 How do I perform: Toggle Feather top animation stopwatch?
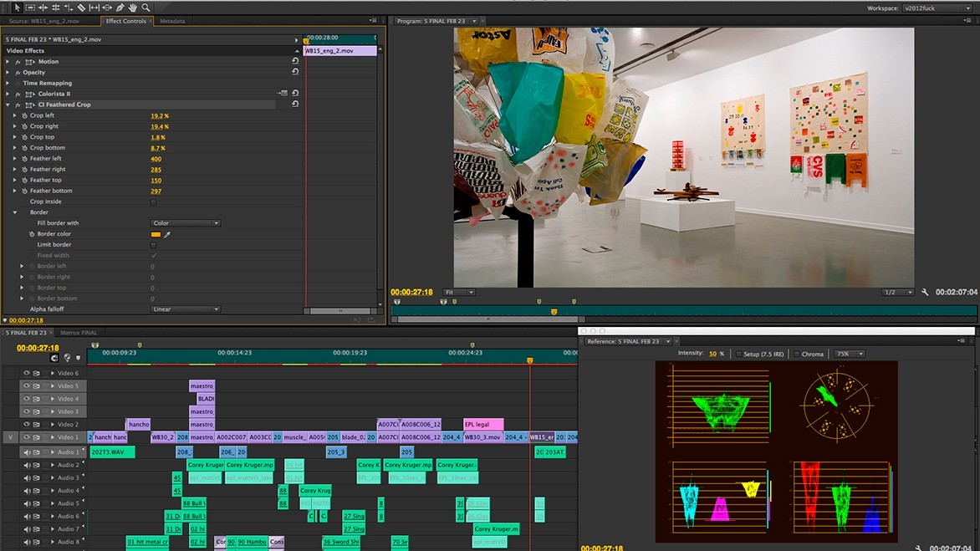coord(24,180)
